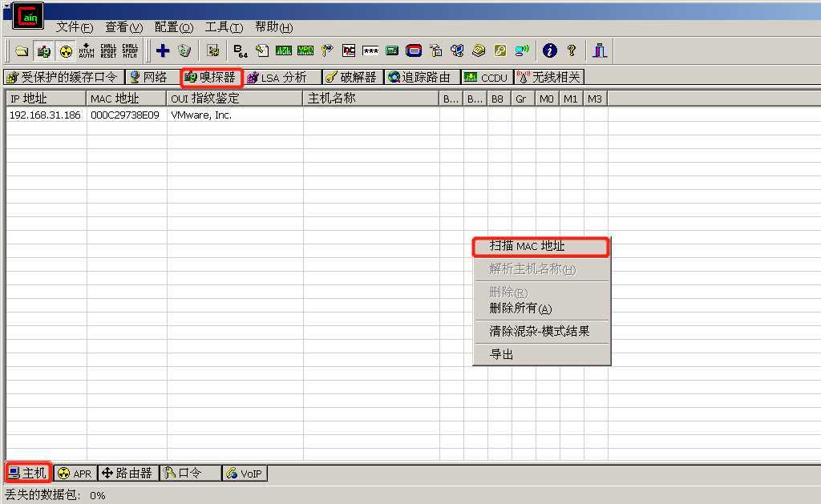
Task: Switch to the LSA 分析 tab
Action: 283,78
